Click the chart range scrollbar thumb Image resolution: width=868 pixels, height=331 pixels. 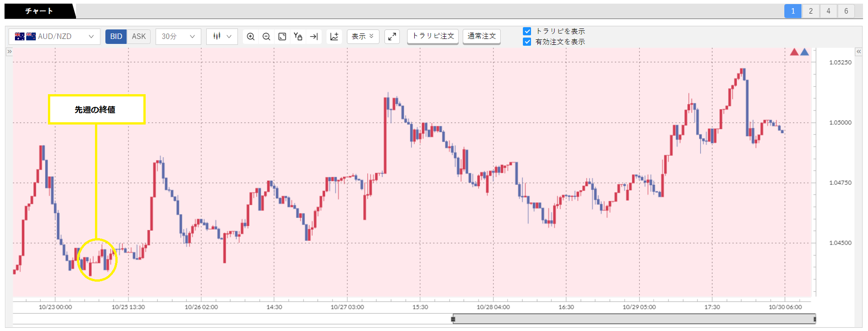click(x=634, y=319)
